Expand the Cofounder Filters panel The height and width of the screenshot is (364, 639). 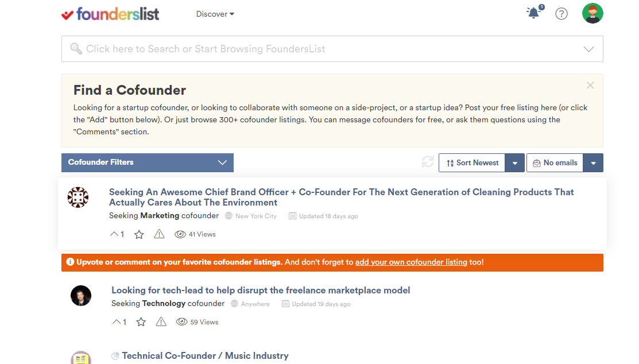pos(147,162)
